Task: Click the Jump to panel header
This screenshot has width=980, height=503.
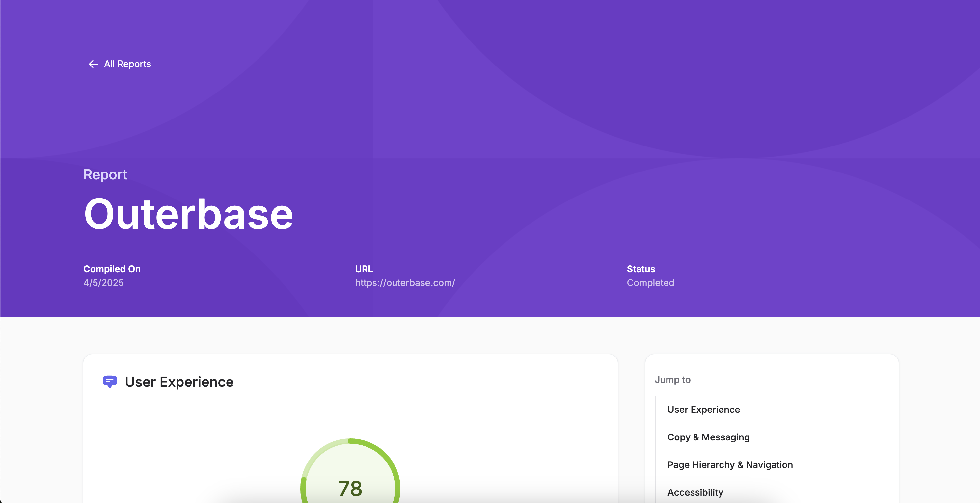Action: coord(672,380)
